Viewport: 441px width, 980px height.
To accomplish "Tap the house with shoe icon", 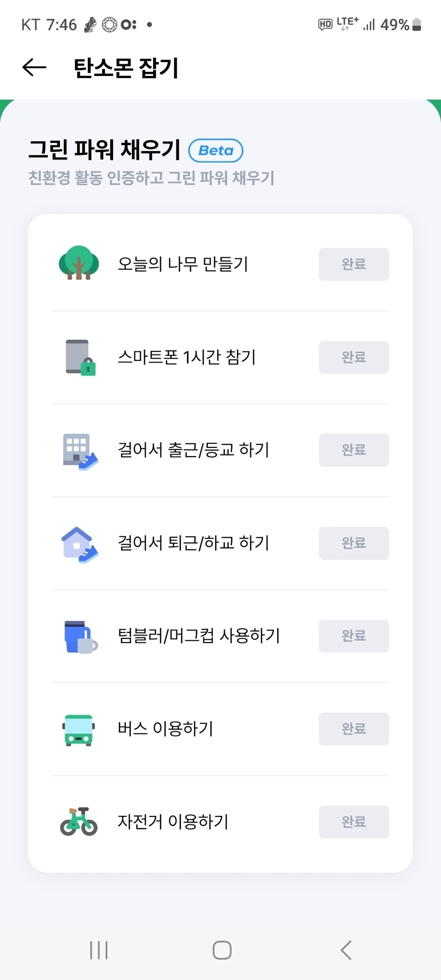I will click(x=80, y=544).
